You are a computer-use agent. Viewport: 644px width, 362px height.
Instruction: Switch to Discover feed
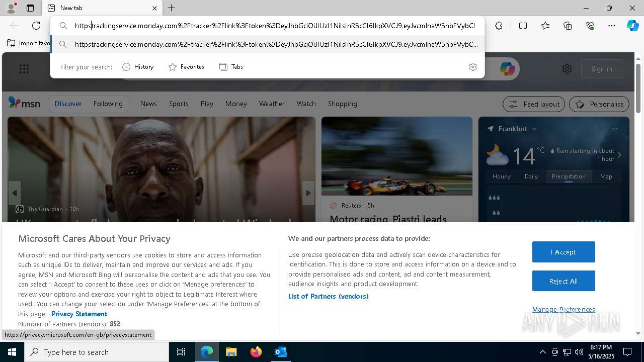(68, 104)
